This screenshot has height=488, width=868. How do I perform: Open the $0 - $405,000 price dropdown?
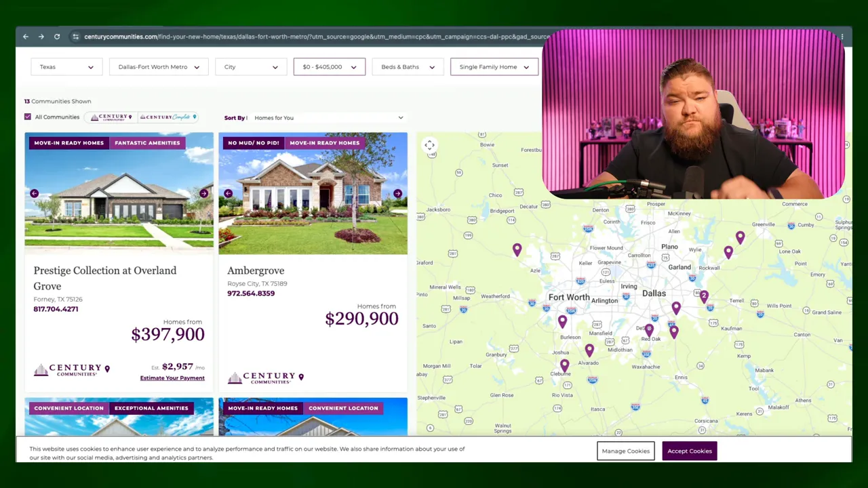point(330,67)
